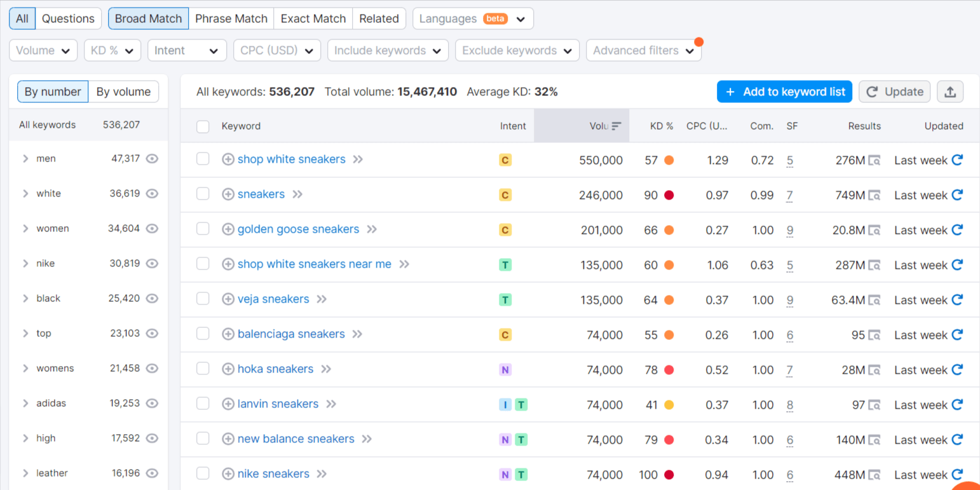This screenshot has height=490, width=980.
Task: Open the KD % filter dropdown
Action: [x=112, y=50]
